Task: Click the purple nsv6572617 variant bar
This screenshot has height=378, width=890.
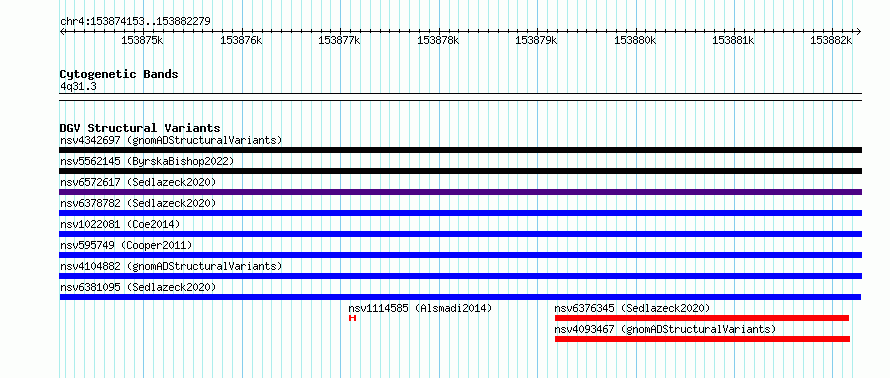Action: point(460,192)
